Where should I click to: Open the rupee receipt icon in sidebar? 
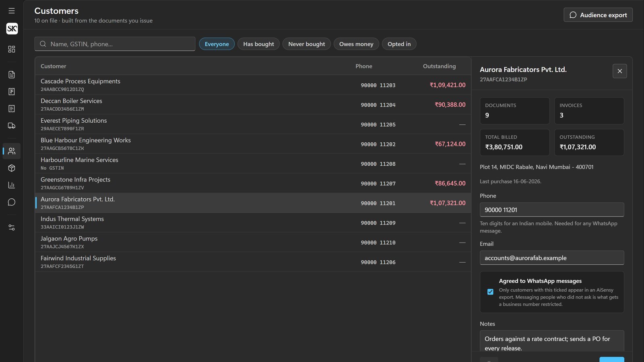pyautogui.click(x=12, y=92)
